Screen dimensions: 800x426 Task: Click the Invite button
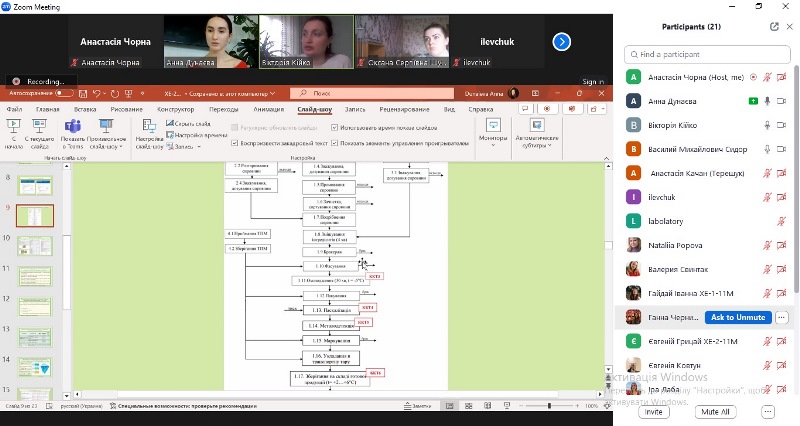pos(653,412)
